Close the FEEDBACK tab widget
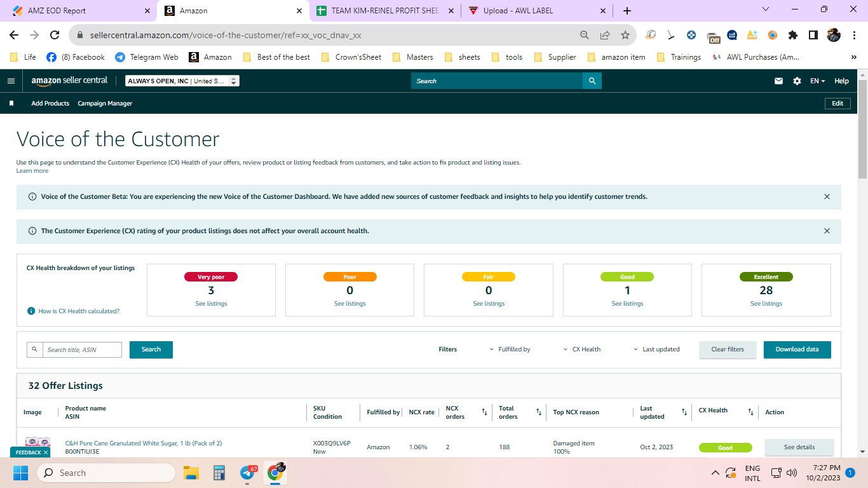Screen dimensions: 868x488 coord(46,452)
